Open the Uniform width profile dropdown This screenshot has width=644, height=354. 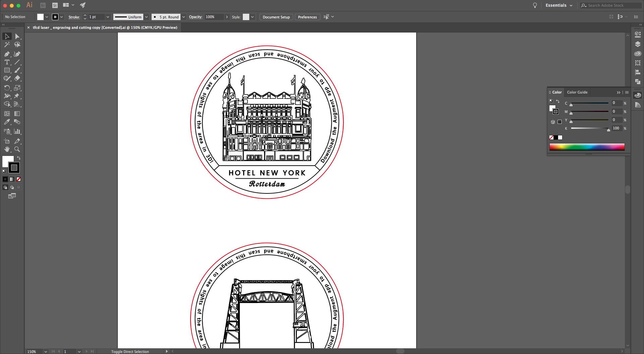(x=147, y=17)
